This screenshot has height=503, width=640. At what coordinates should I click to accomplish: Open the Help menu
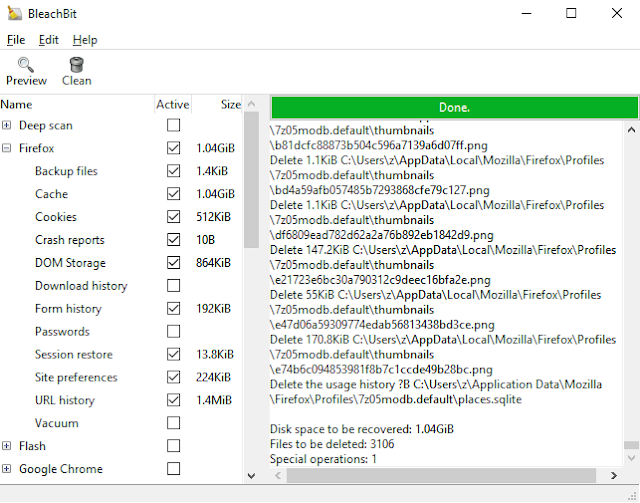(x=85, y=40)
